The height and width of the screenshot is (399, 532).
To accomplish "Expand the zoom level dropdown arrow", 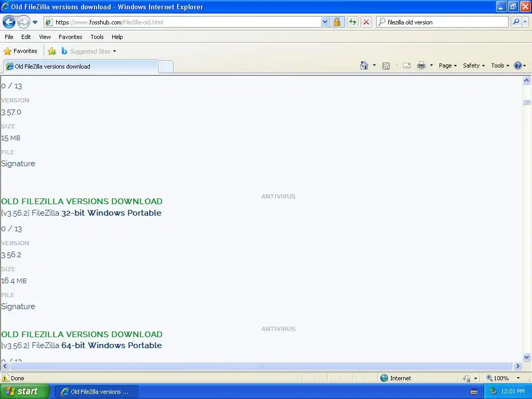I will click(x=518, y=378).
